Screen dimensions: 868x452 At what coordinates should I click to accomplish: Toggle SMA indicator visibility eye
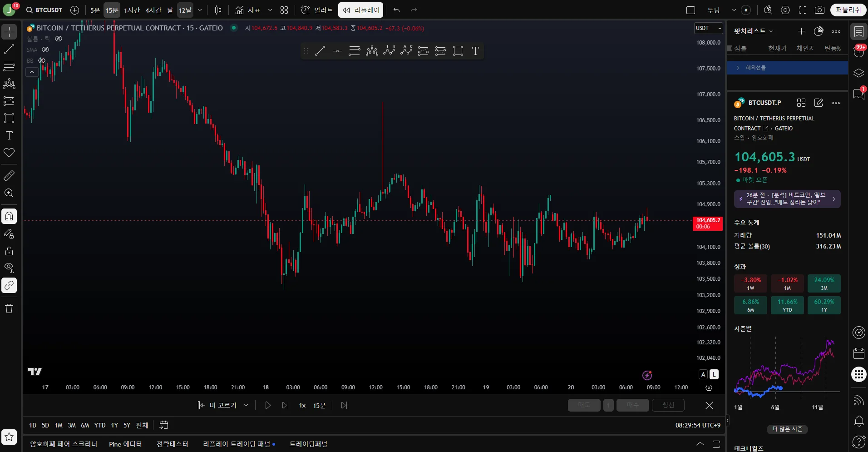(x=45, y=50)
